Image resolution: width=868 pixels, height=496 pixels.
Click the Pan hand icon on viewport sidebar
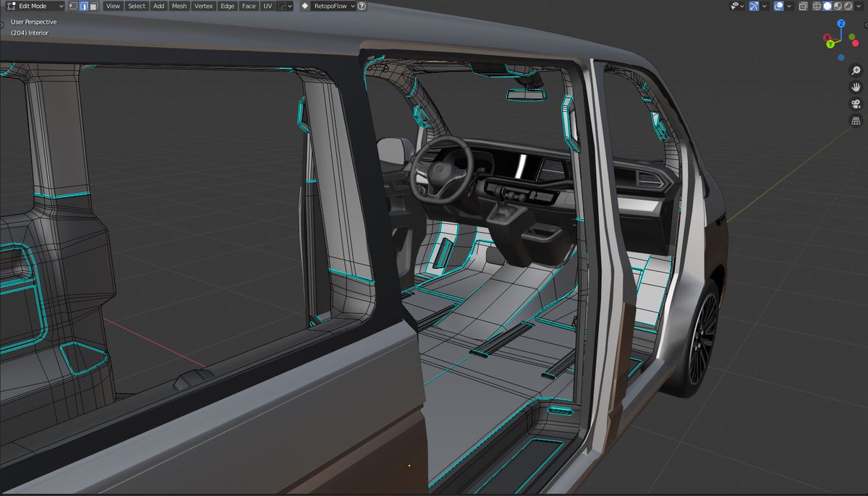(x=856, y=87)
